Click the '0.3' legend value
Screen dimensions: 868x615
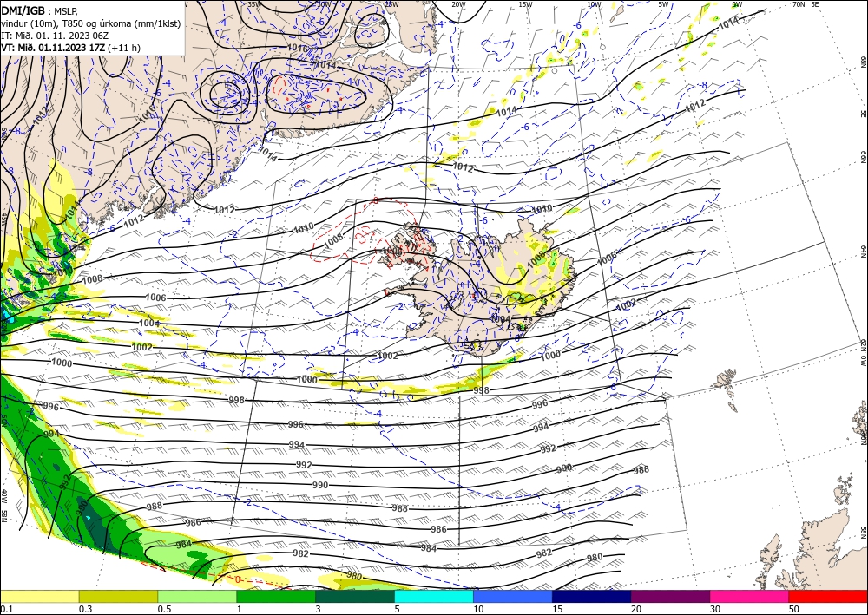[85, 609]
